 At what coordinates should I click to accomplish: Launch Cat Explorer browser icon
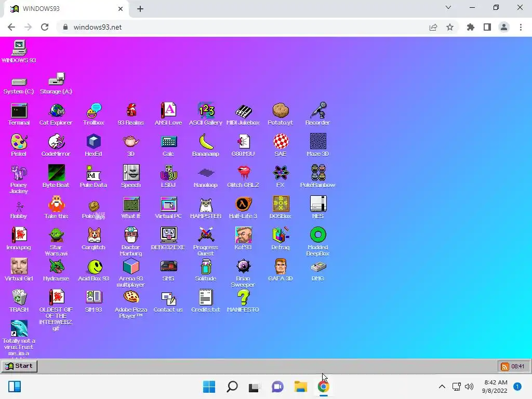point(56,114)
